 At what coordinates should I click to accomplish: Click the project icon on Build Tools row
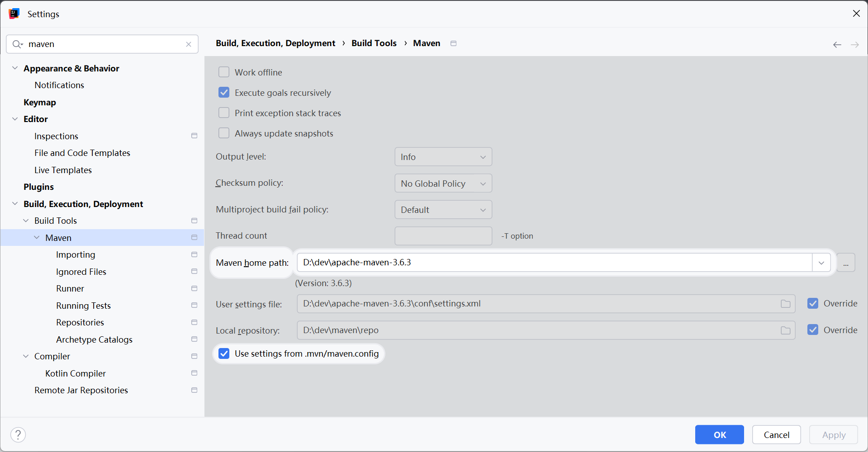[x=194, y=221]
